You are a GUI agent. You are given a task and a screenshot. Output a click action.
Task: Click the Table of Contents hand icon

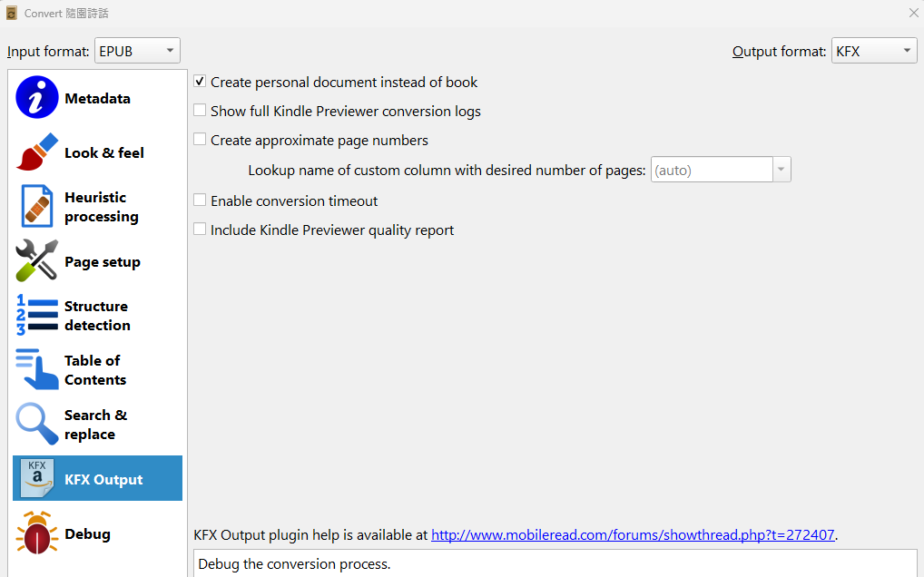point(36,369)
